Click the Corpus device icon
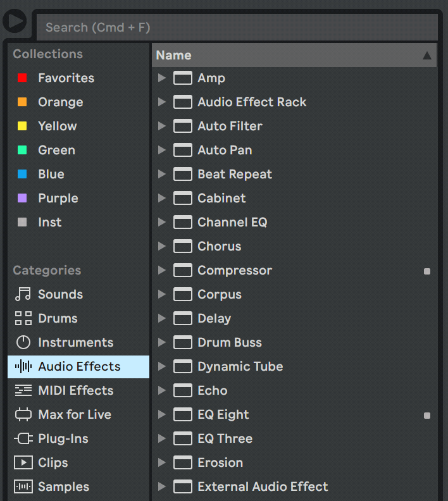The width and height of the screenshot is (448, 501). point(183,294)
